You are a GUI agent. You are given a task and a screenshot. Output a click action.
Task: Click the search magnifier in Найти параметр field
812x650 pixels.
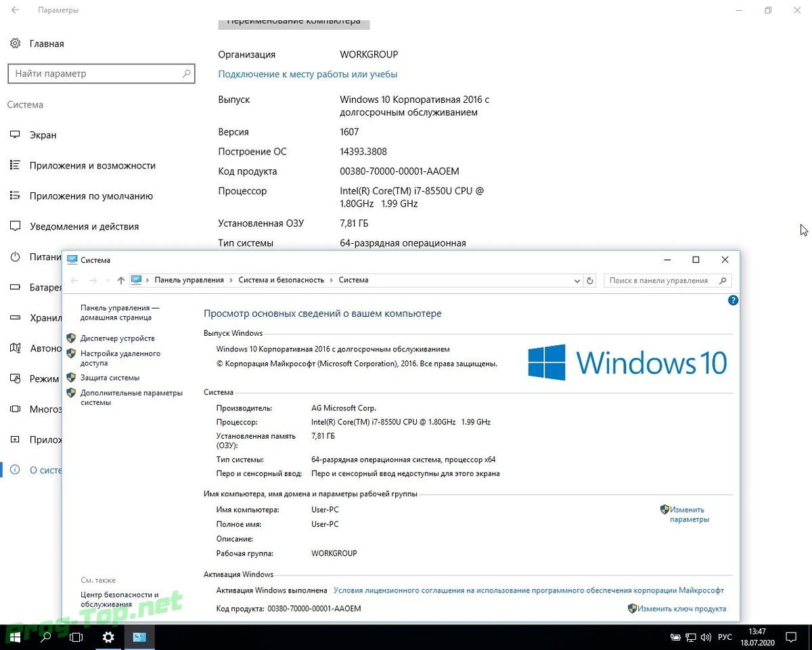click(187, 73)
